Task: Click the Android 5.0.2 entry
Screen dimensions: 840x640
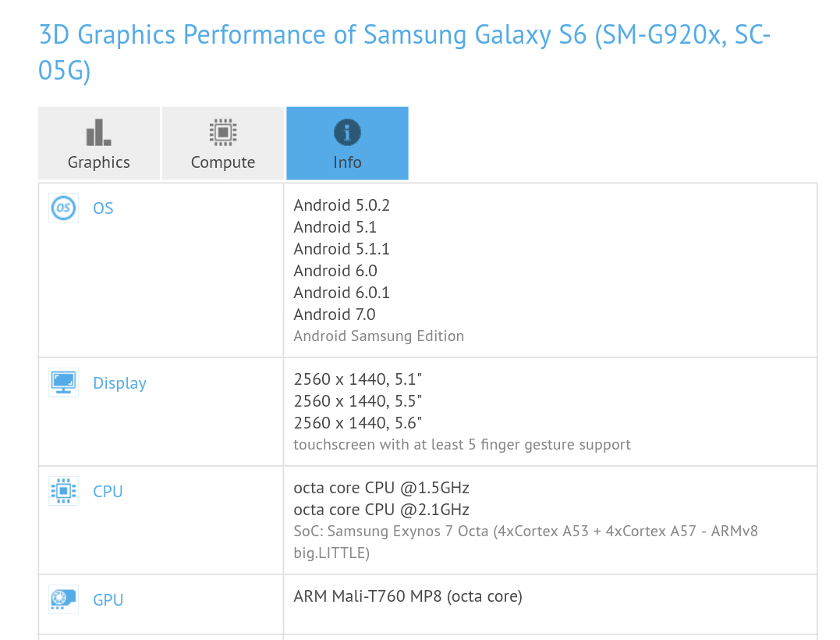Action: point(342,204)
